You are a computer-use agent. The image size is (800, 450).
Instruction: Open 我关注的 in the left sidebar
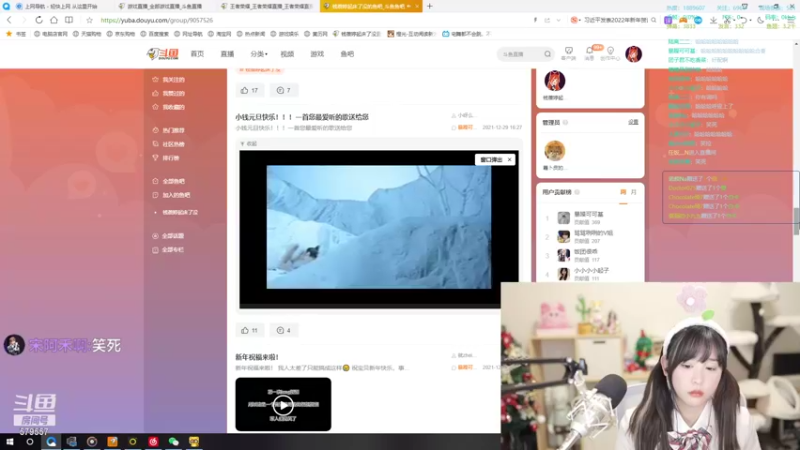point(169,80)
